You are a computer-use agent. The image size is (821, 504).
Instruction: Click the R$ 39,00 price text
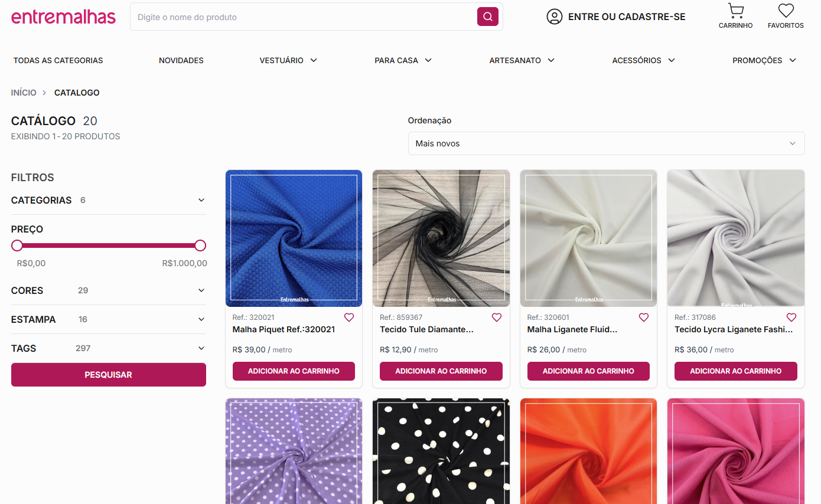[249, 349]
